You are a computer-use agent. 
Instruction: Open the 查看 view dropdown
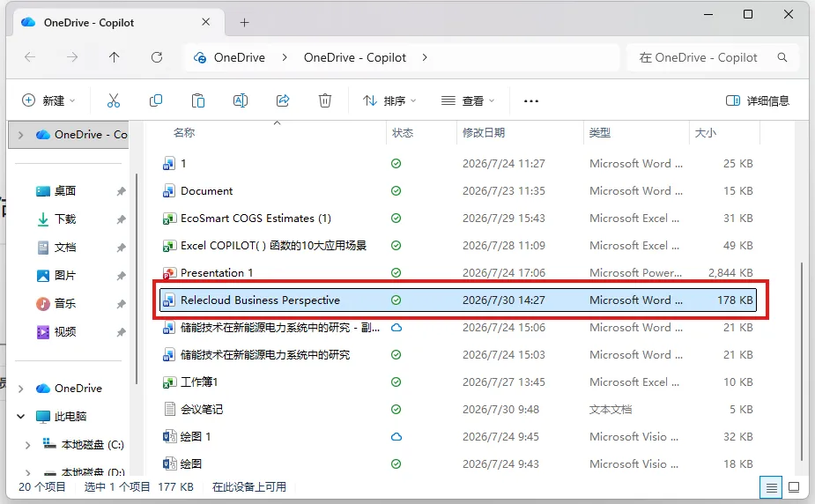pos(468,100)
